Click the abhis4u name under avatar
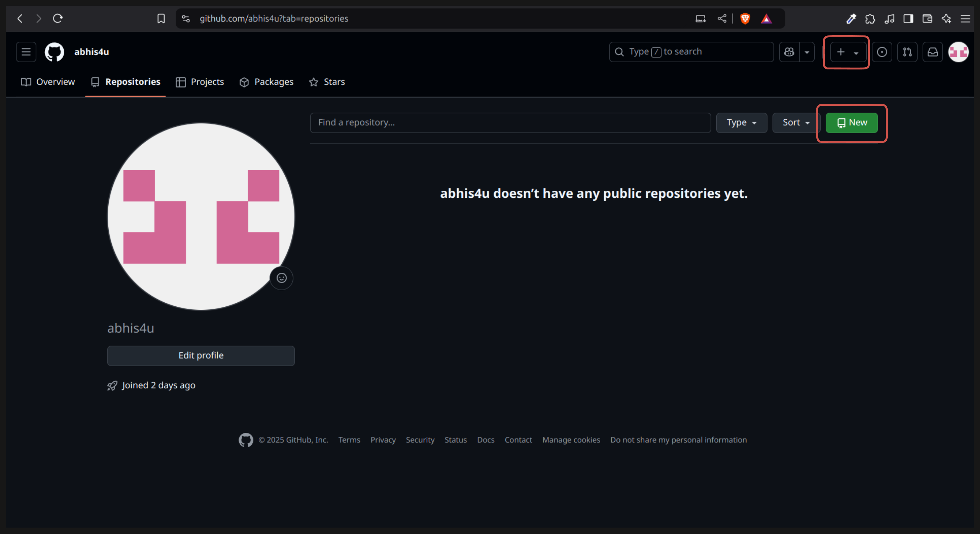 tap(131, 328)
